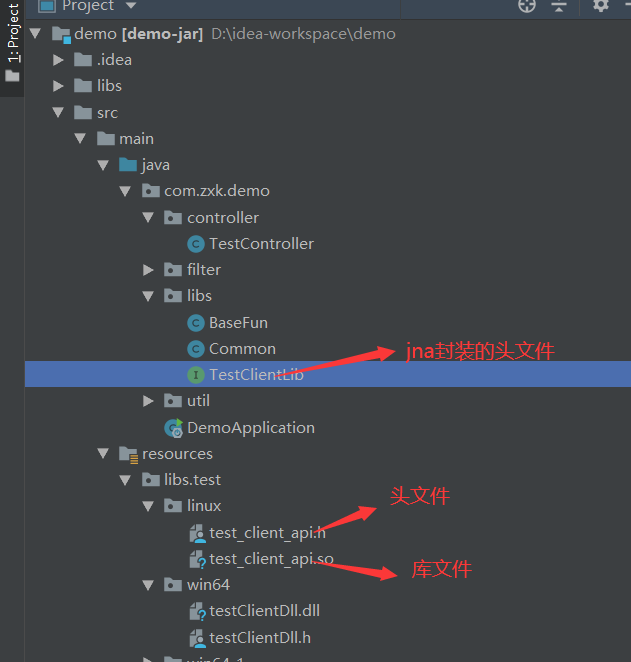Collapse the demo project root arrow
The image size is (631, 662).
(35, 34)
